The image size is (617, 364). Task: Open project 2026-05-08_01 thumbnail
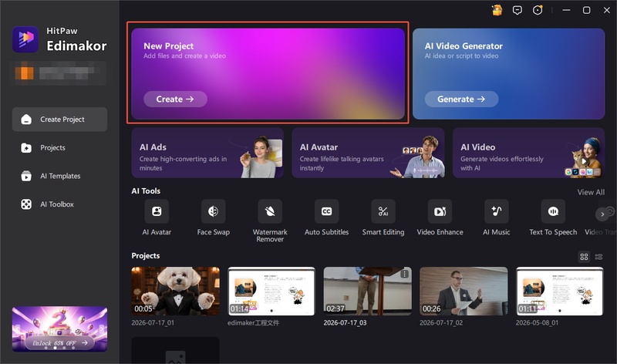560,292
